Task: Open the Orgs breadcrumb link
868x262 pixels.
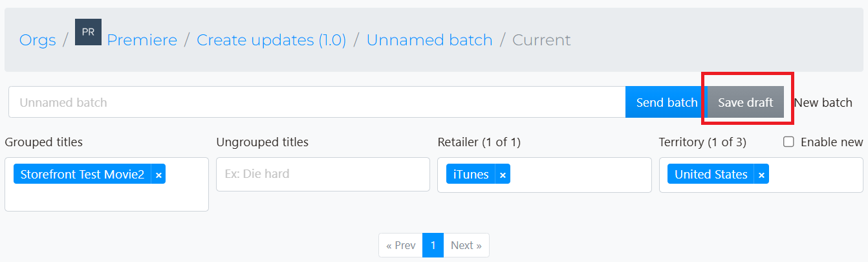Action: coord(38,40)
